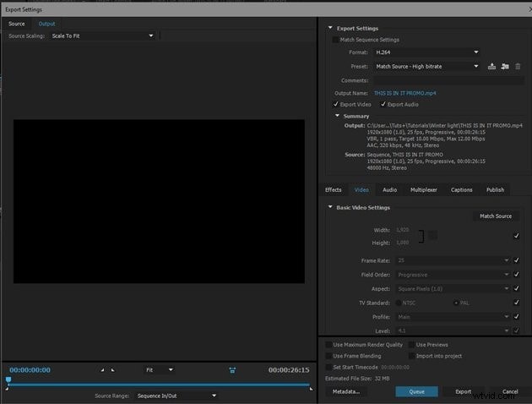Uncheck the Aspect match source checkbox

pos(517,288)
